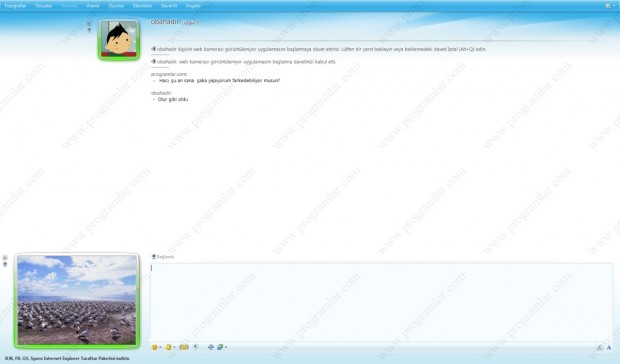This screenshot has height=364, width=620.
Task: Open the winks picker icon
Action: (169, 347)
